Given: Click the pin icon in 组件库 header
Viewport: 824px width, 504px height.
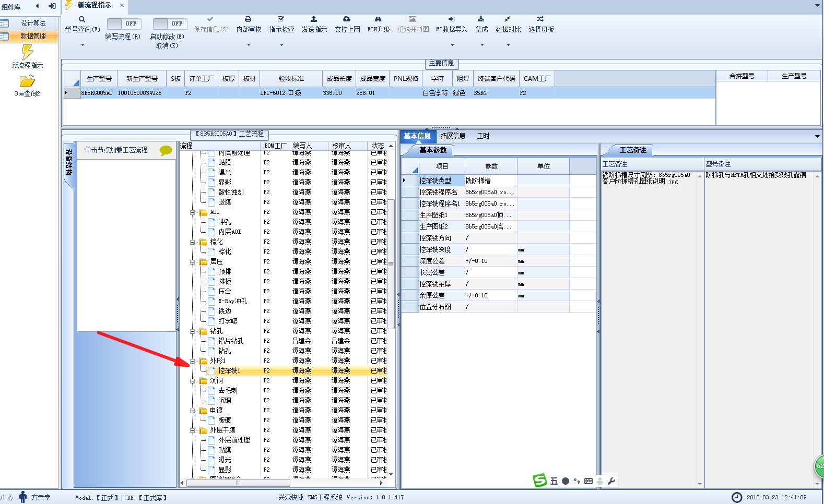Looking at the screenshot, I should pos(52,6).
